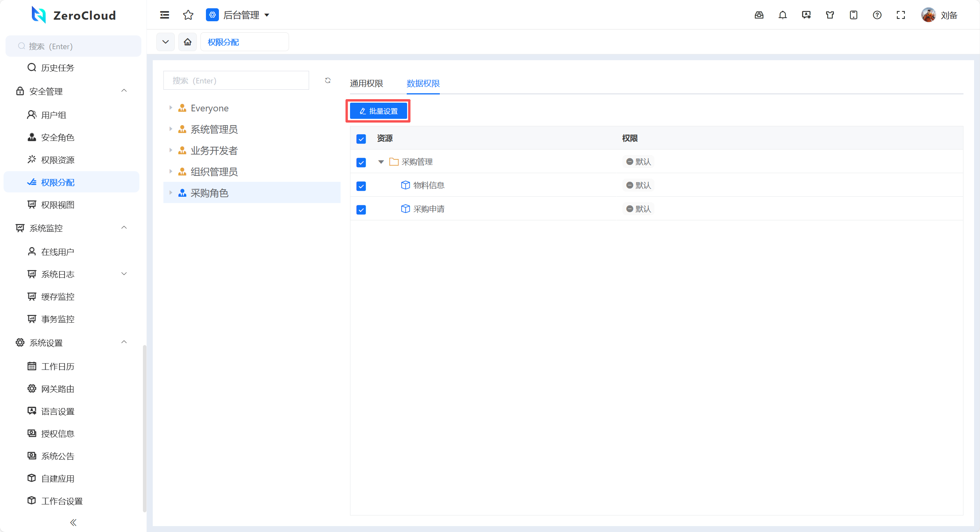Refresh the role list
This screenshot has width=980, height=532.
328,80
